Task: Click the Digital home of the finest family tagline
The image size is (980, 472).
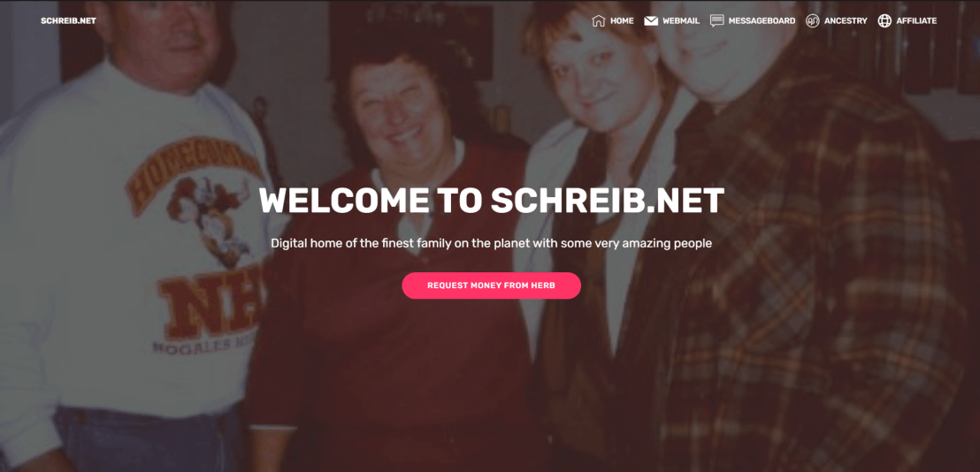Action: (491, 243)
